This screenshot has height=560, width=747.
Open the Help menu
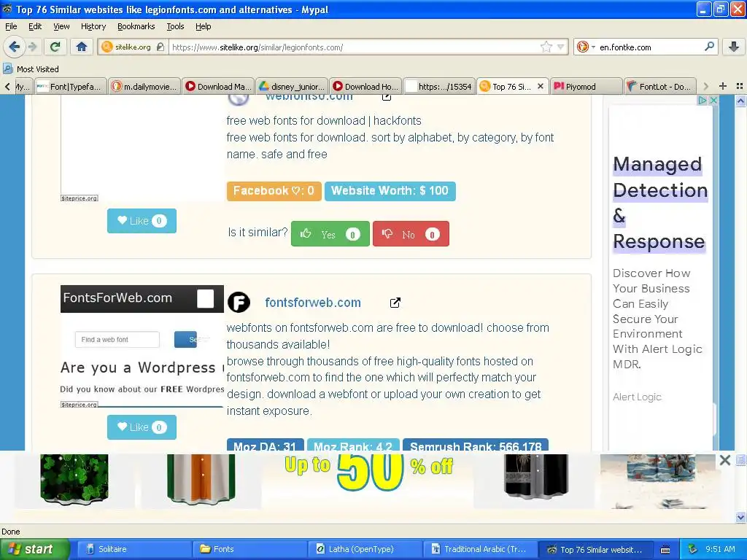pos(203,27)
